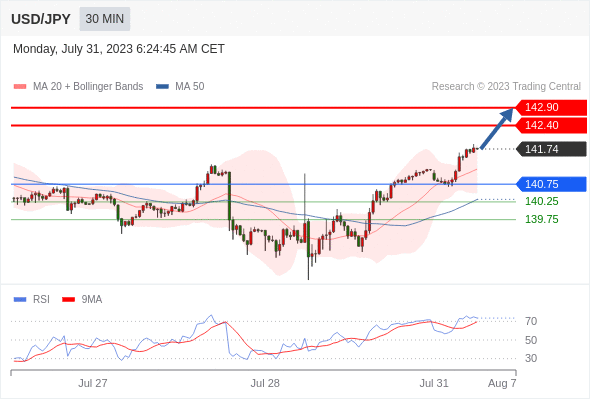Click the MA 20 + Bollinger Bands label
This screenshot has width=590, height=400.
(88, 87)
